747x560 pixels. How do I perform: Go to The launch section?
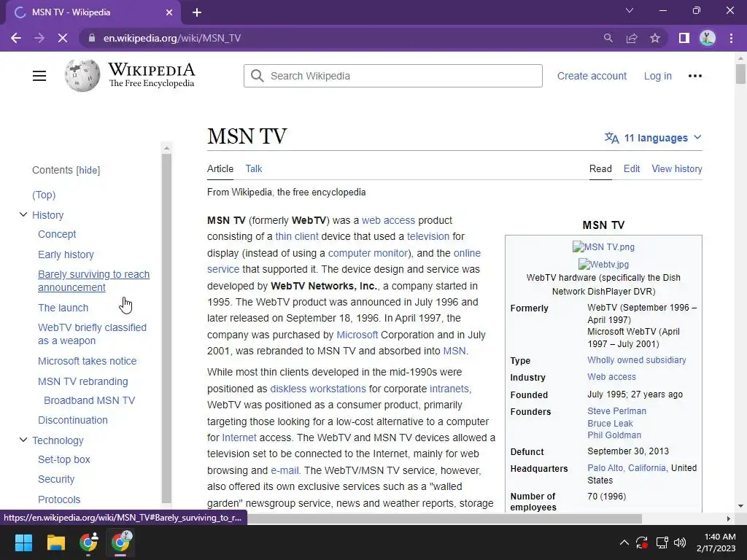[x=63, y=308]
